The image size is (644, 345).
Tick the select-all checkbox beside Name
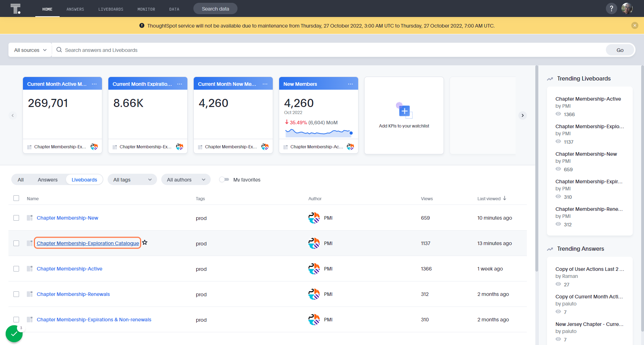[16, 198]
